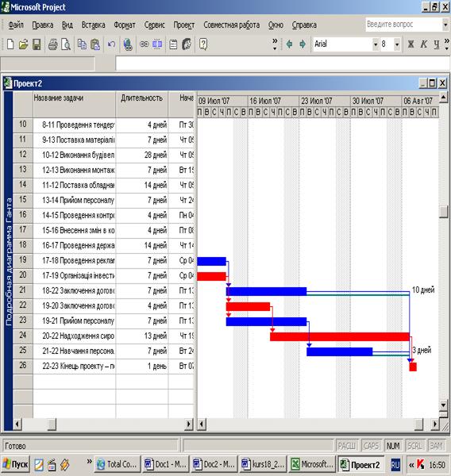Open the Help question mark icon
Viewport: 451px width, 476px height.
203,44
